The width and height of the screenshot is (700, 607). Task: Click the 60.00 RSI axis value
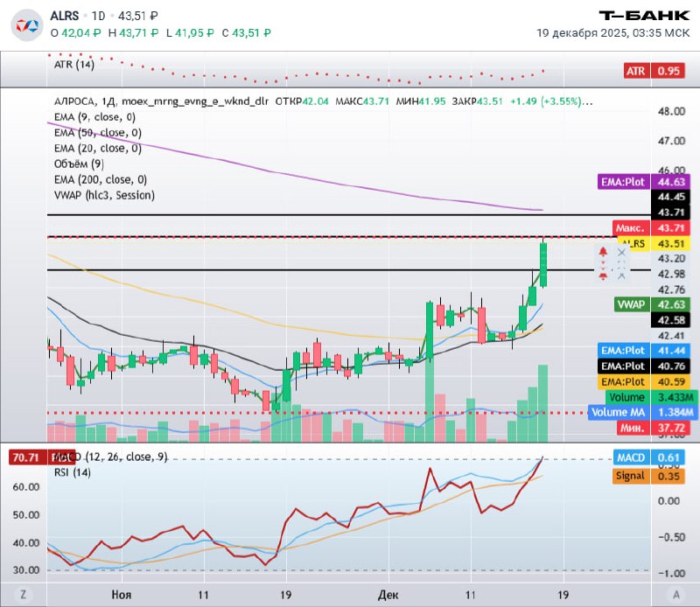pos(26,487)
